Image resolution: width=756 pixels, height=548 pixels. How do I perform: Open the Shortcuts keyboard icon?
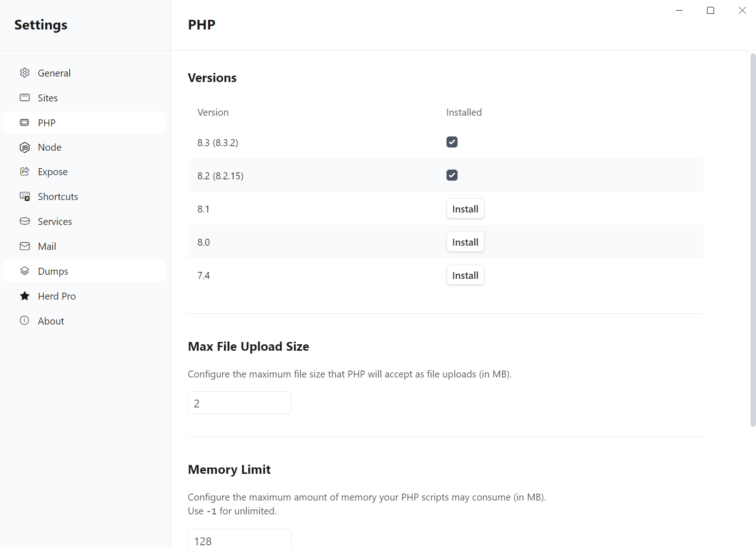pos(24,196)
